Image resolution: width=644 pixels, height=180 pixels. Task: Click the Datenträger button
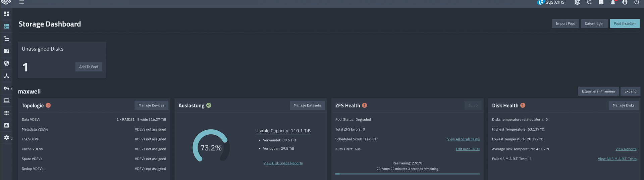(594, 24)
